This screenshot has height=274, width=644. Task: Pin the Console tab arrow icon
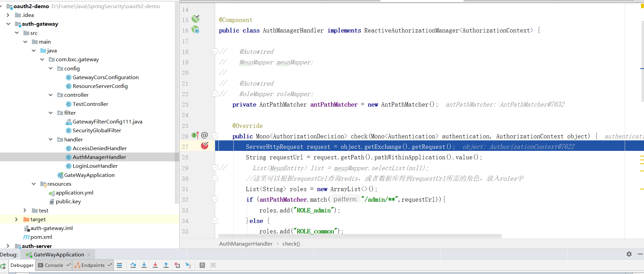(x=68, y=265)
